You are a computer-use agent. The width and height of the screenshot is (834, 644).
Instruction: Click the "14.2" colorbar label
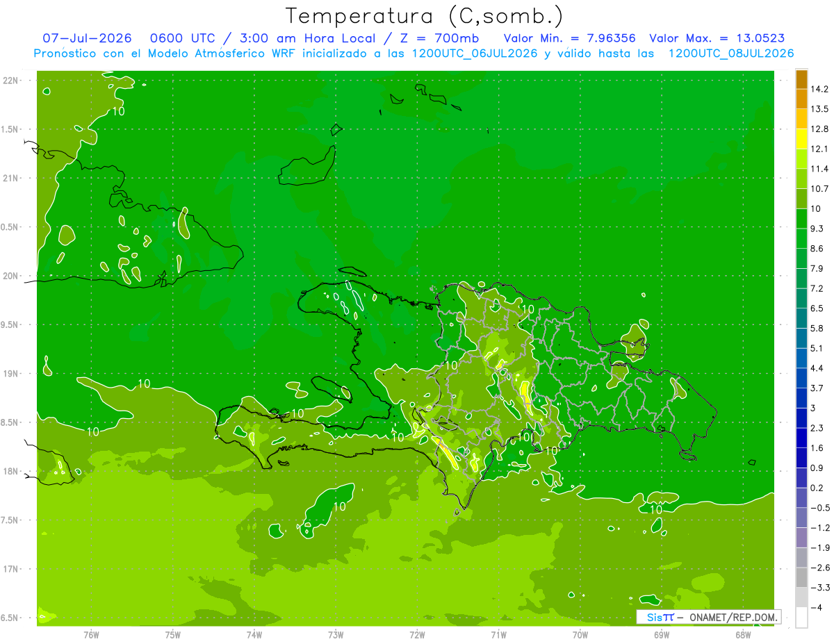click(819, 89)
